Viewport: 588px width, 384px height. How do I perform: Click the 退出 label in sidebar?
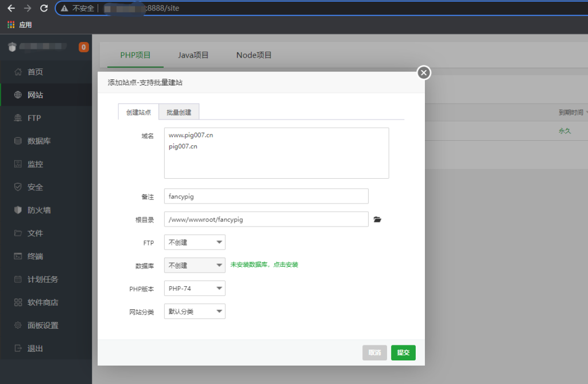click(x=35, y=349)
